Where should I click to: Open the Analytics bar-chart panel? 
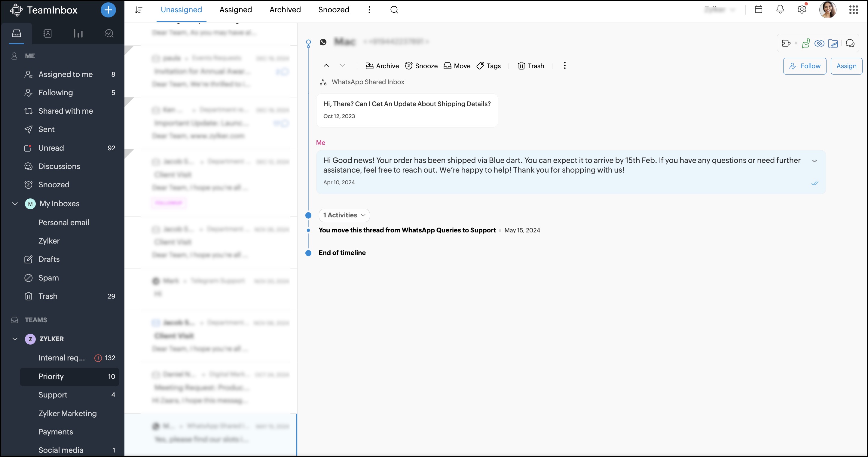(x=78, y=33)
